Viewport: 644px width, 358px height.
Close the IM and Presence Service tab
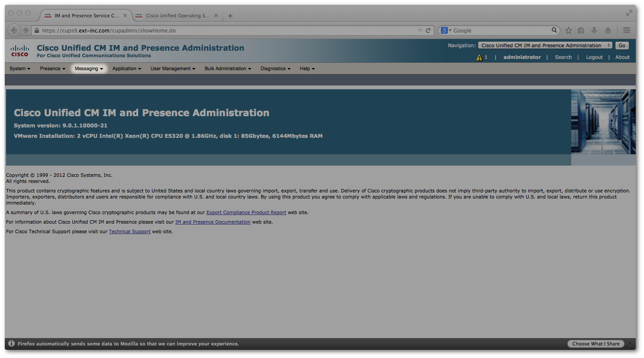coord(125,16)
